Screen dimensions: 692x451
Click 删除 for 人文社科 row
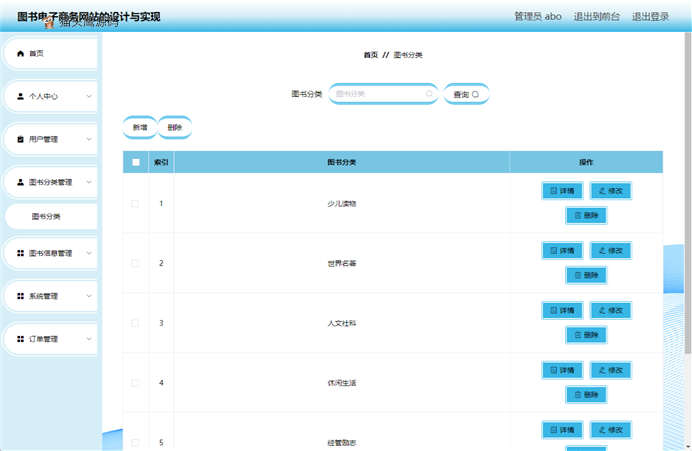587,335
